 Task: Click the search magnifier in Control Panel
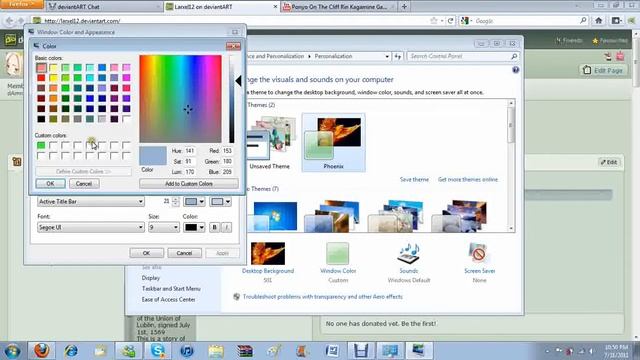click(x=514, y=56)
